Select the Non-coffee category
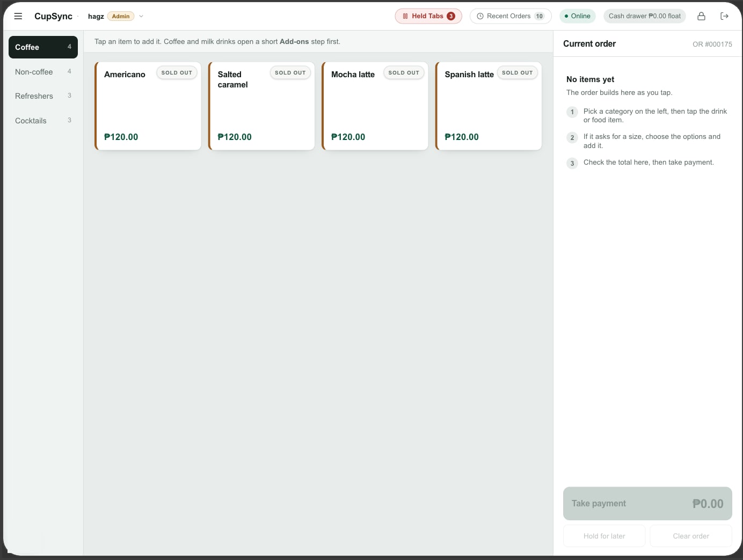743x560 pixels. 43,72
